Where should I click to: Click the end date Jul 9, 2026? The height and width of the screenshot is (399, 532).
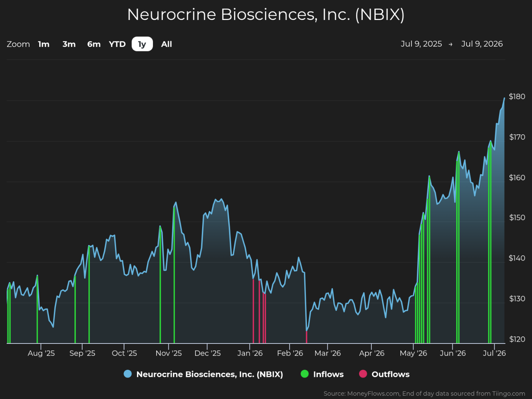pyautogui.click(x=482, y=44)
